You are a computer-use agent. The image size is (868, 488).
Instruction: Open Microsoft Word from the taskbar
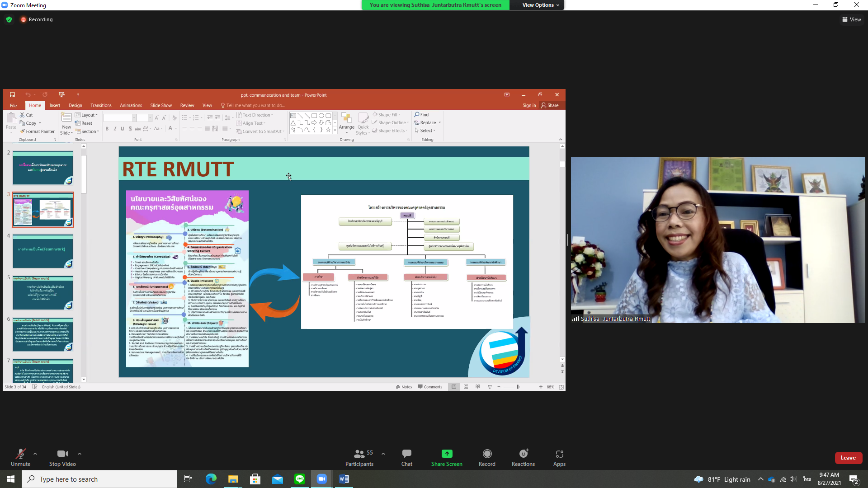tap(344, 479)
